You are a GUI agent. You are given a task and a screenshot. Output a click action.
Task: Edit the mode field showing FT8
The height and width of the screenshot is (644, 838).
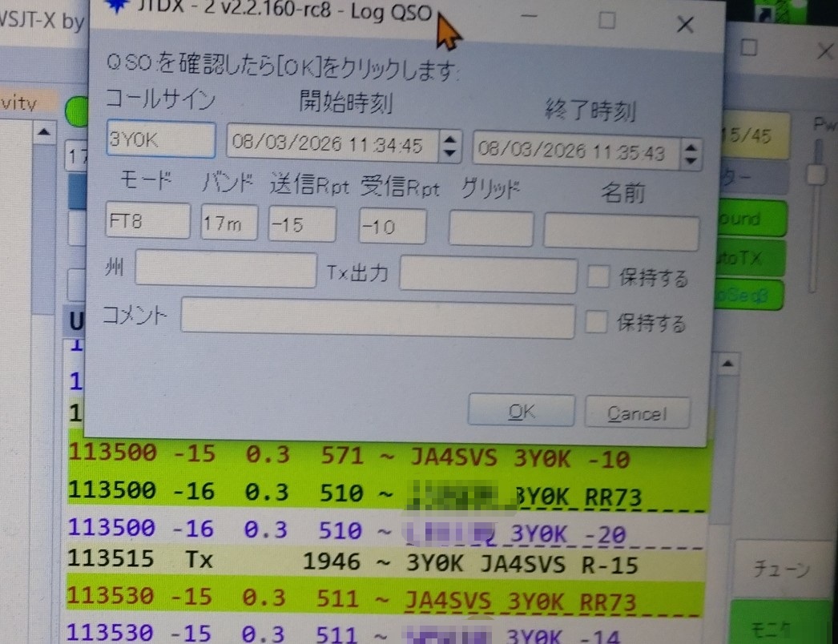pos(148,221)
